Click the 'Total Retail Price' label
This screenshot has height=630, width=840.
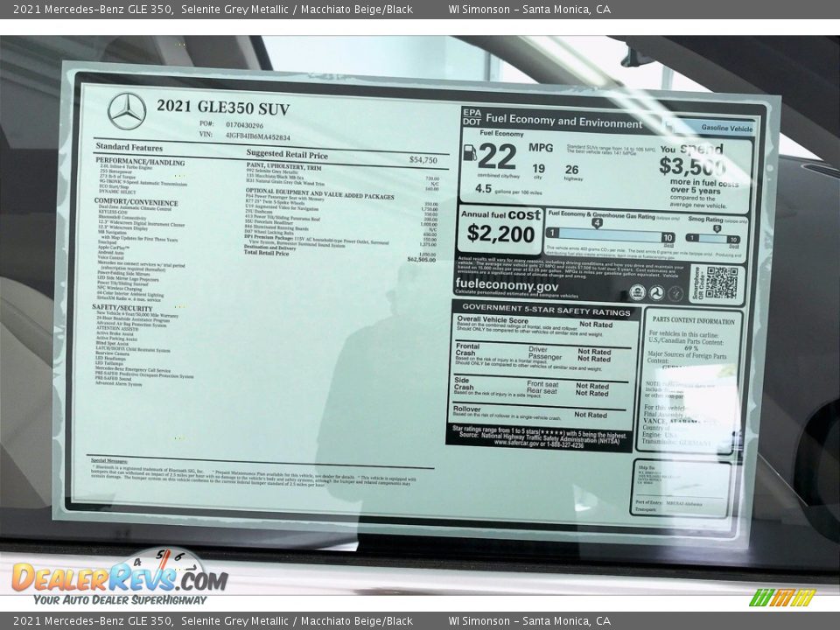(266, 253)
